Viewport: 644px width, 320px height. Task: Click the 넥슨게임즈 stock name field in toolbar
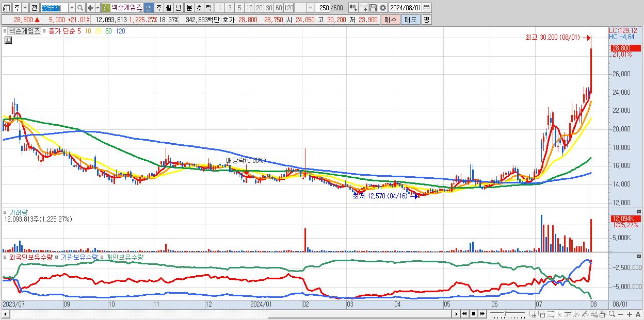pos(127,8)
